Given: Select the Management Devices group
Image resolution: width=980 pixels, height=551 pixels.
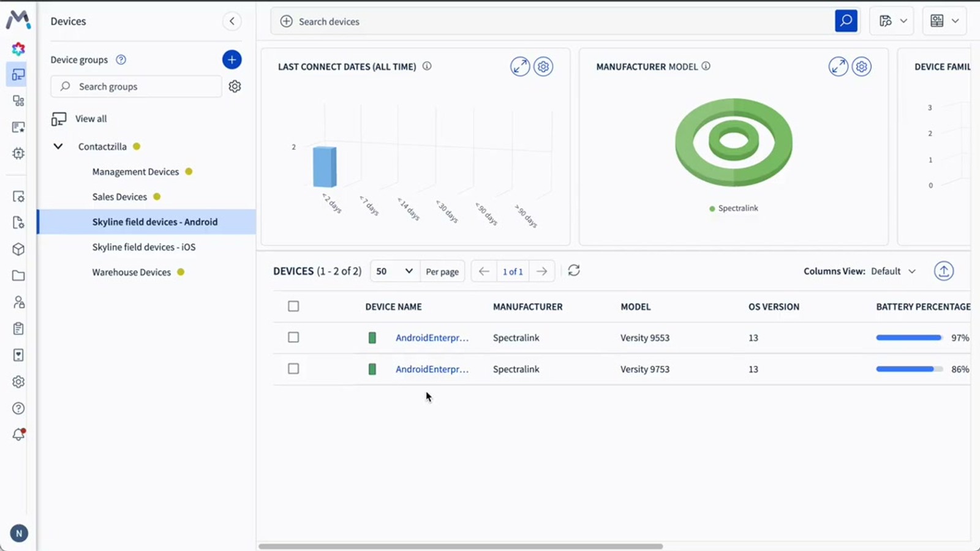Looking at the screenshot, I should (x=135, y=172).
